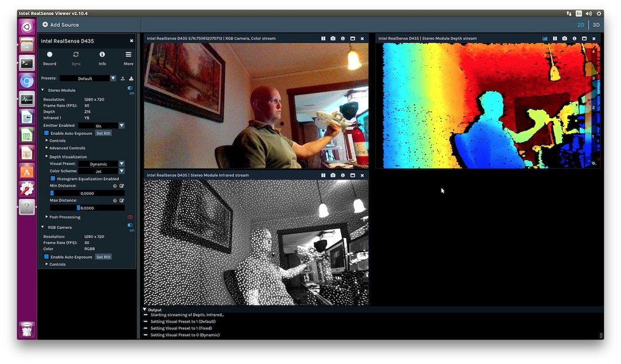Image resolution: width=621 pixels, height=364 pixels.
Task: Toggle the Stereo Module on switch
Action: tap(130, 88)
